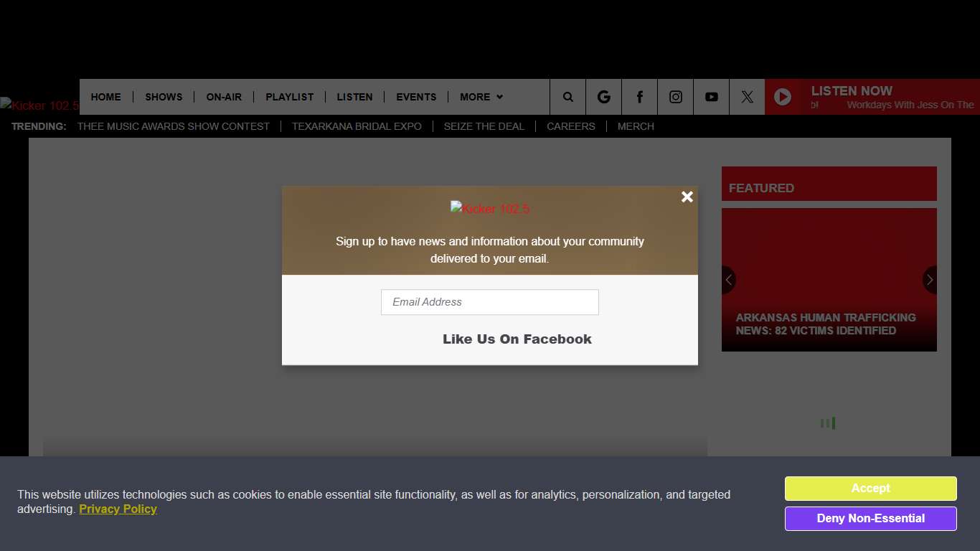980x551 pixels.
Task: Open the search icon in navbar
Action: (x=567, y=97)
